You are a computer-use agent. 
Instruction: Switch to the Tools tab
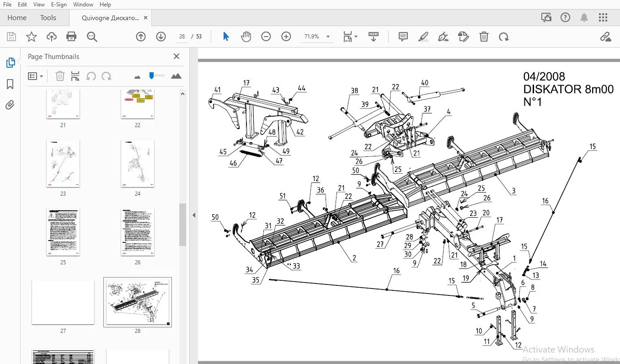tap(48, 18)
